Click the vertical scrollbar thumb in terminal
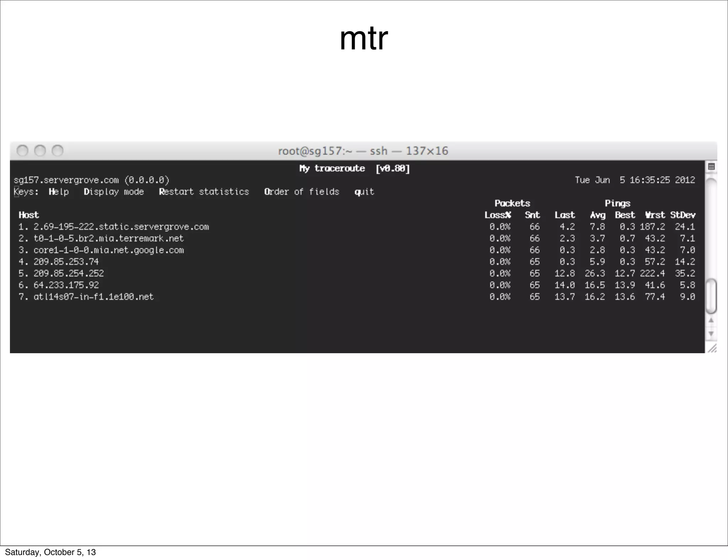This screenshot has height=560, width=728. coord(711,297)
